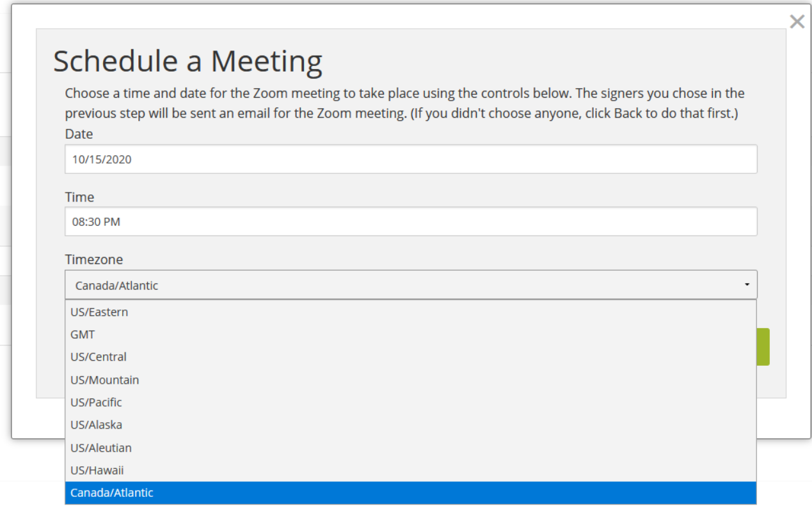Select US/Aleutian timezone option
The width and height of the screenshot is (812, 511).
[101, 448]
